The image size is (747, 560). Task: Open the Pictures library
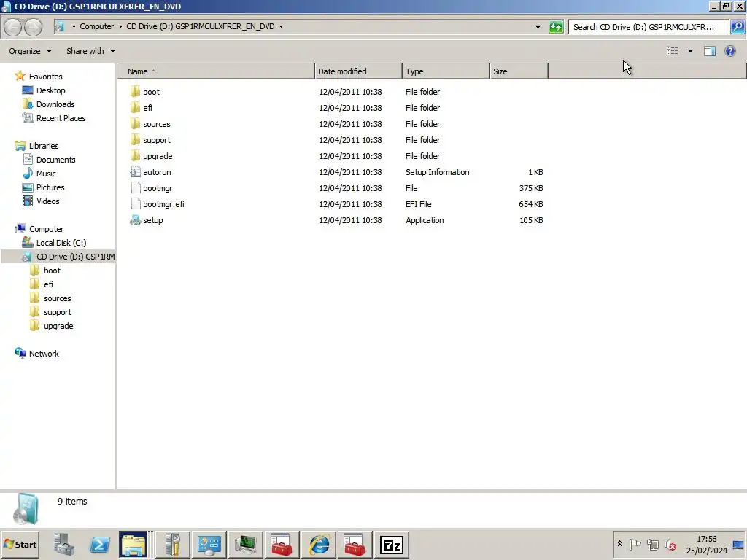click(x=50, y=187)
